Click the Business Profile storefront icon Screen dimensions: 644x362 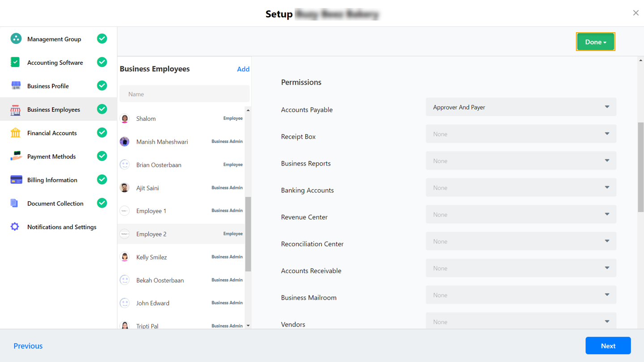pyautogui.click(x=16, y=85)
